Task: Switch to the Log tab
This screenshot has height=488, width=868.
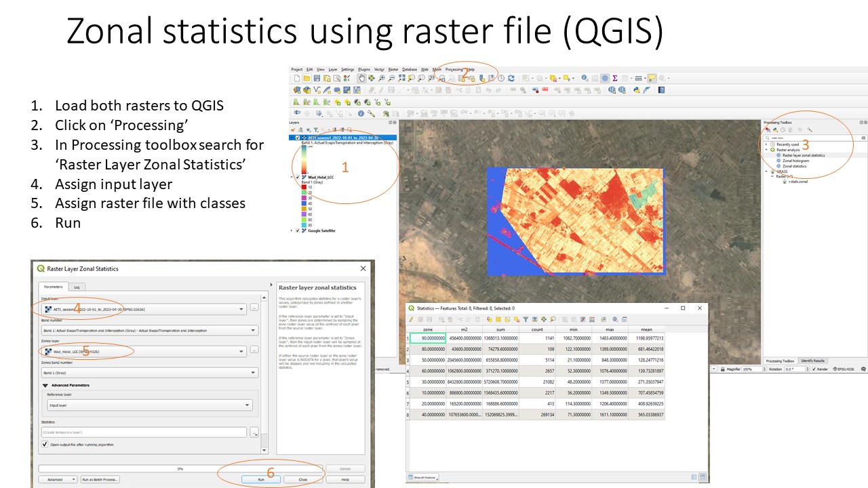Action: pyautogui.click(x=77, y=287)
